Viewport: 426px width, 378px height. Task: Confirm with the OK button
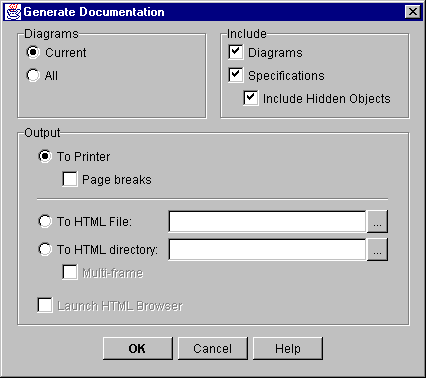138,348
